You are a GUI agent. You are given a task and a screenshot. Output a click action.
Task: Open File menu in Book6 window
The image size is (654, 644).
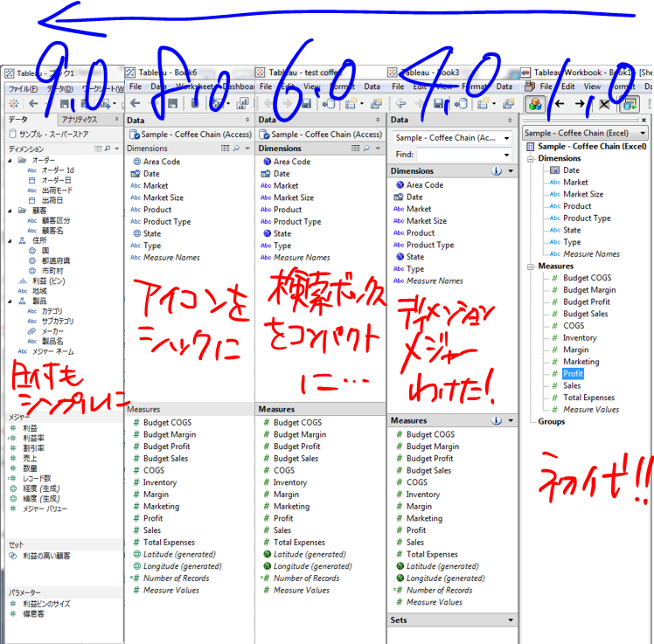click(x=136, y=87)
